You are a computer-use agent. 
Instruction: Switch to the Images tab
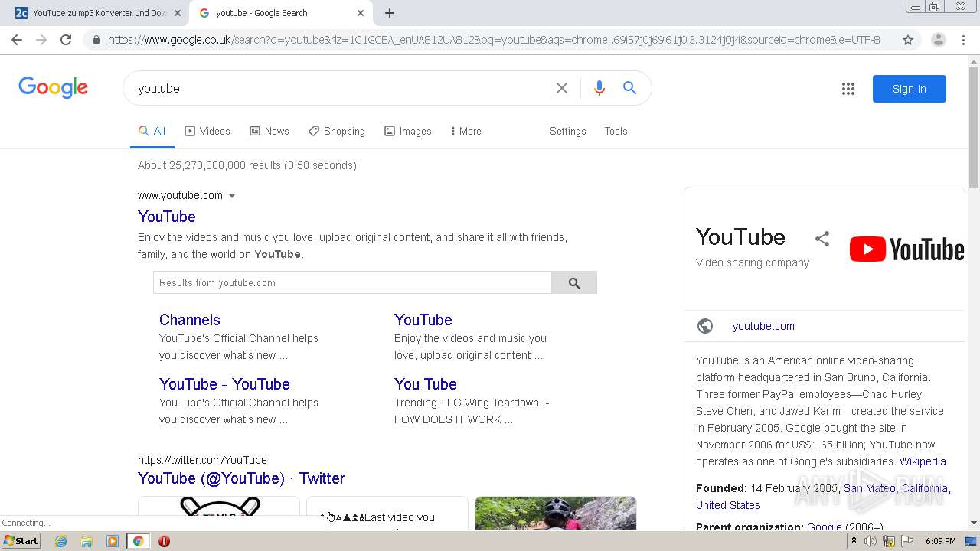[408, 131]
